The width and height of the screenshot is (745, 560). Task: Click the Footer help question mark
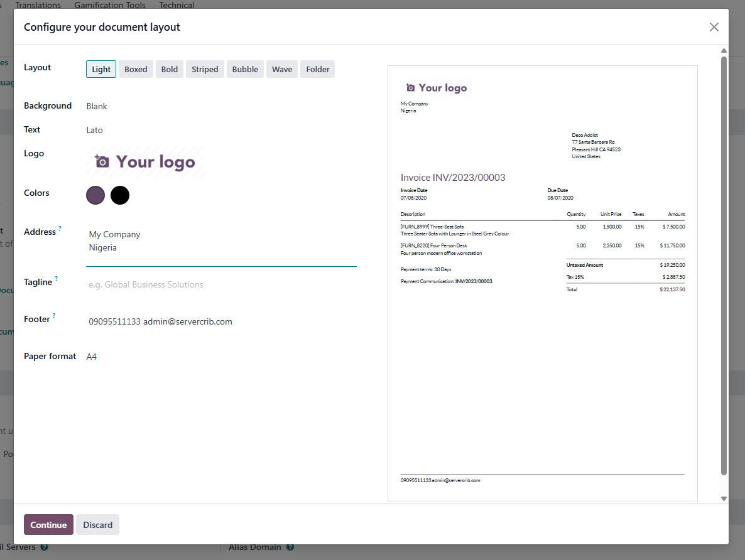coord(54,316)
